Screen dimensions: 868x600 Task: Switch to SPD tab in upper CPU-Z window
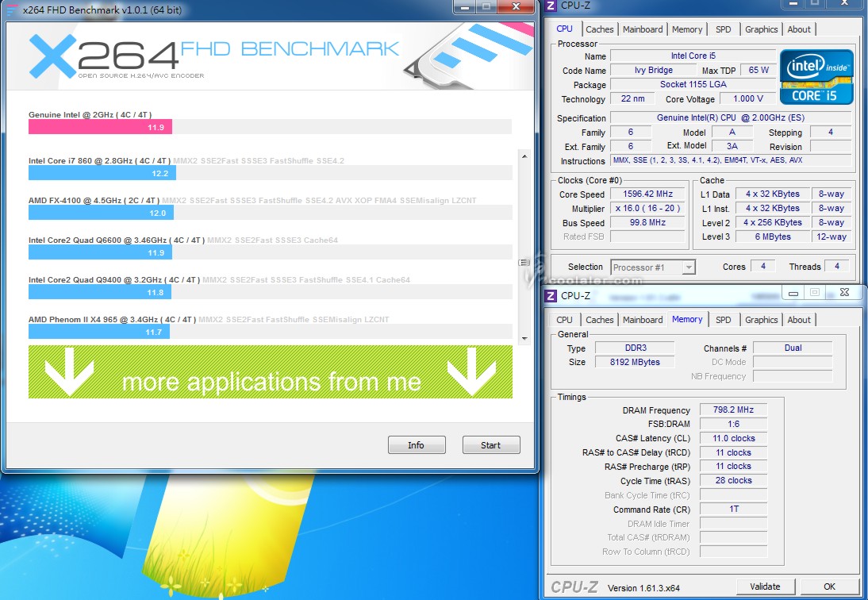click(723, 29)
